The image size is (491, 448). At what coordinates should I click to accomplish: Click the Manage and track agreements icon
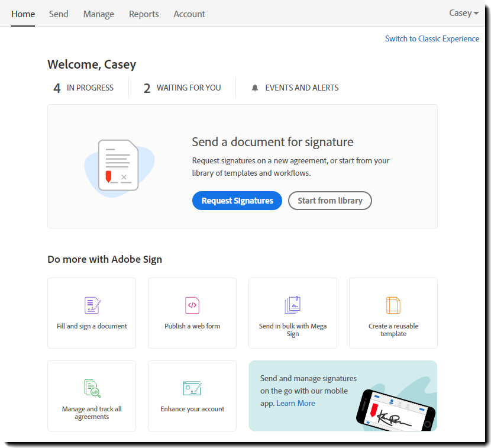point(92,388)
